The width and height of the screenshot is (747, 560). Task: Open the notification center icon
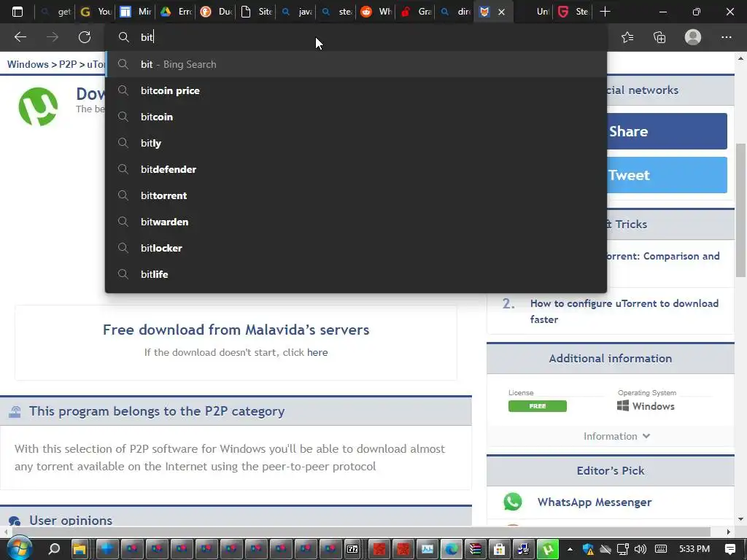click(x=729, y=549)
